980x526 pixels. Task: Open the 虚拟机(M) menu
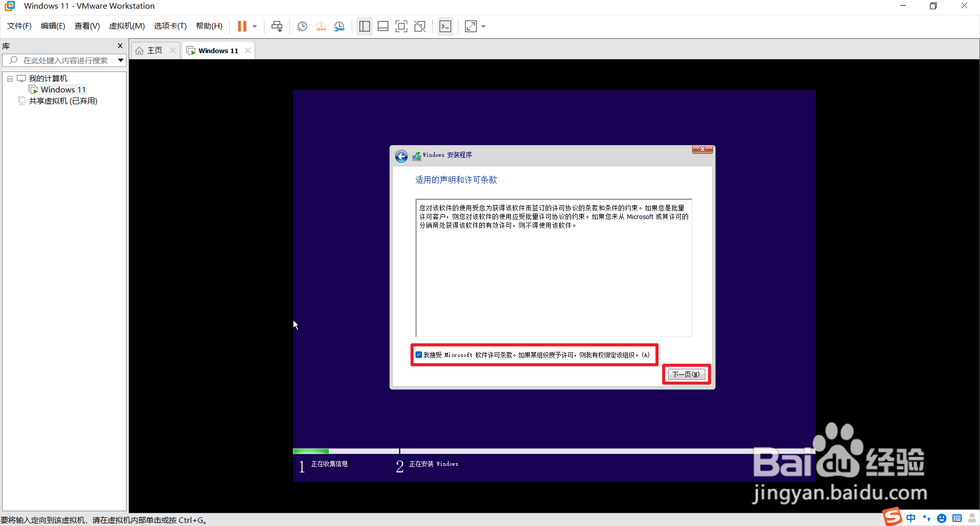[x=127, y=26]
